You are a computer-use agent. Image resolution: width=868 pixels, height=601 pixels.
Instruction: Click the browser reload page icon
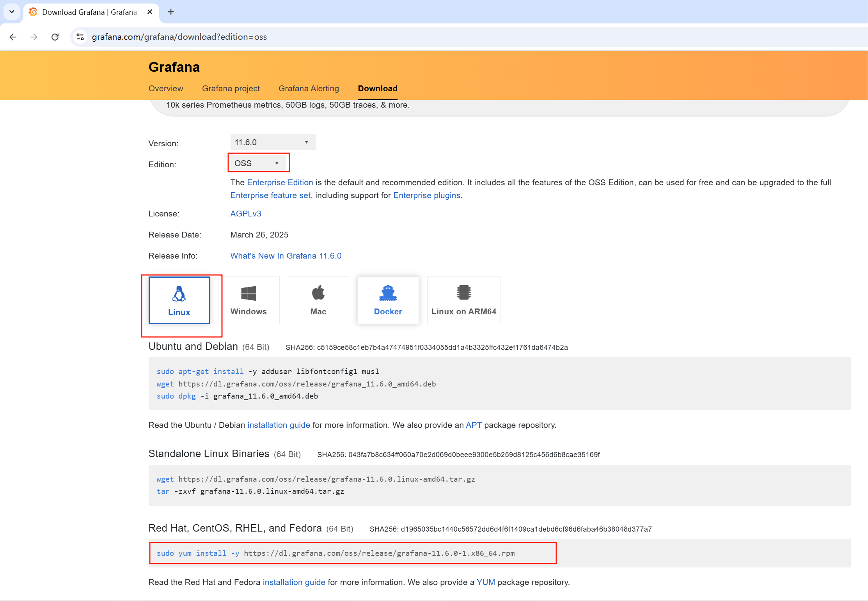click(x=55, y=37)
